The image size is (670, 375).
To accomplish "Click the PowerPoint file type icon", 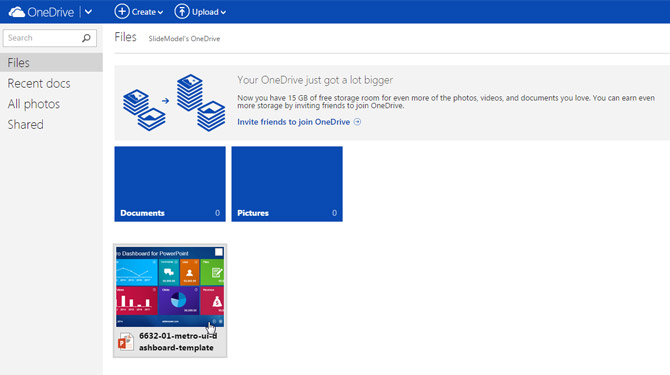I will tap(126, 342).
